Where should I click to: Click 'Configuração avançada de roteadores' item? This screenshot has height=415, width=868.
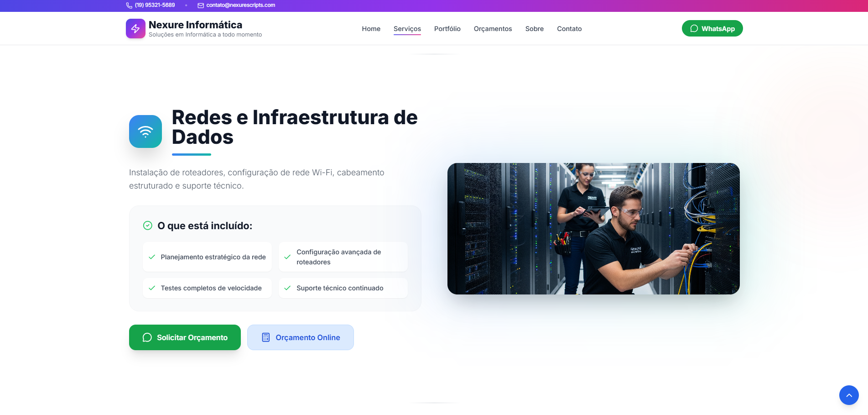pos(343,257)
